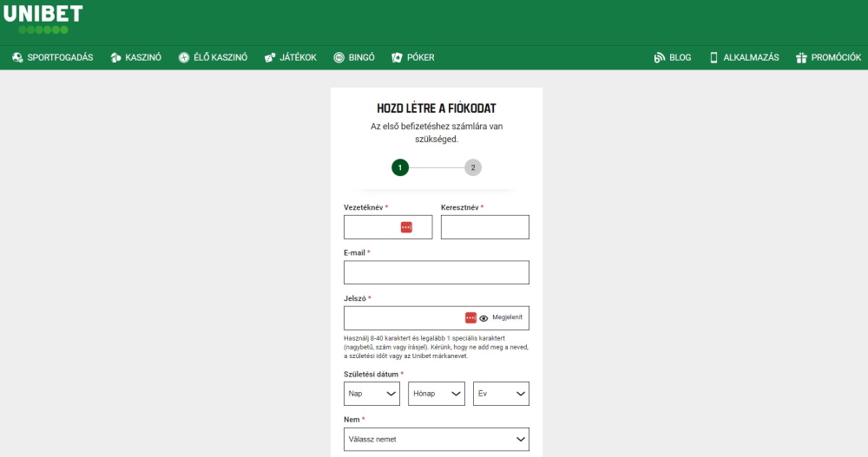Click the Bingó ball icon
868x457 pixels.
[x=339, y=57]
